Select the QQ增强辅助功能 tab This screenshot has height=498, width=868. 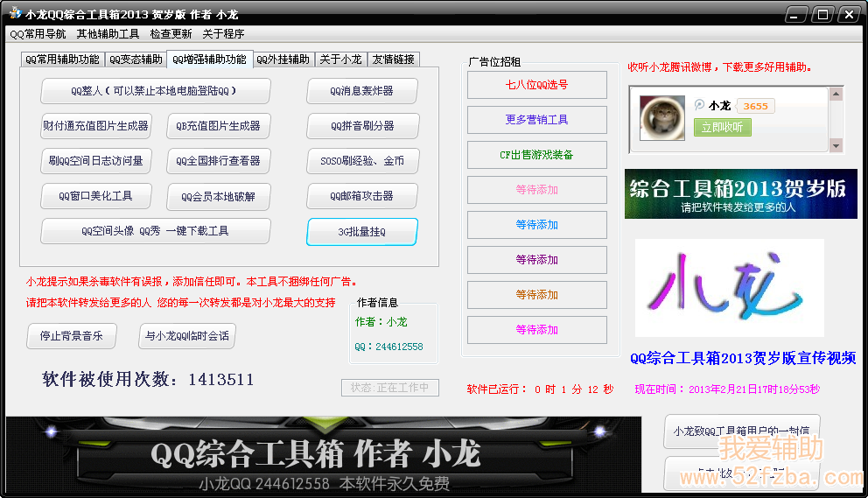coord(209,59)
